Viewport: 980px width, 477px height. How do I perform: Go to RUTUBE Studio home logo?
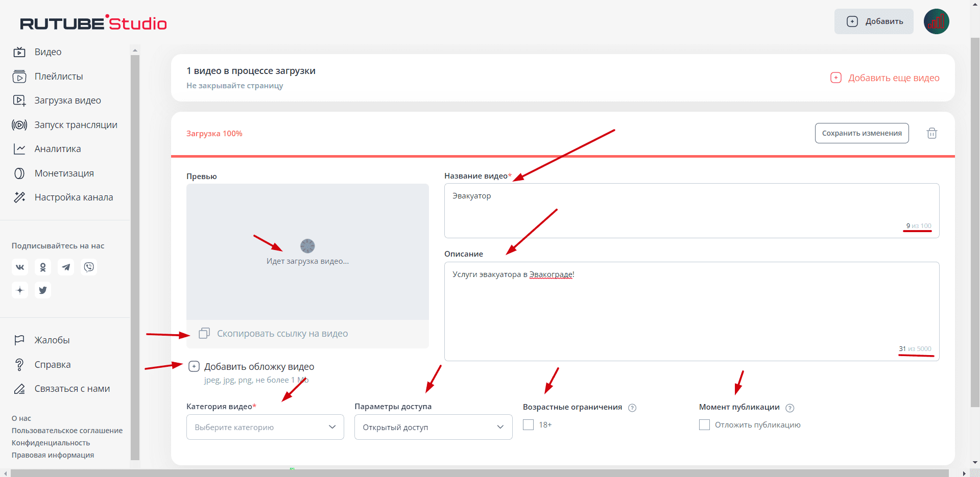[93, 23]
